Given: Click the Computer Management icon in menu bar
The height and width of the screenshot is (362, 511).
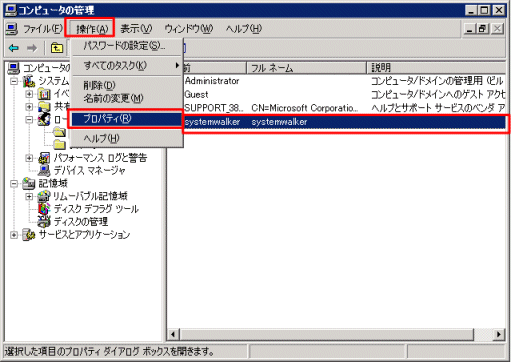Looking at the screenshot, I should 12,29.
